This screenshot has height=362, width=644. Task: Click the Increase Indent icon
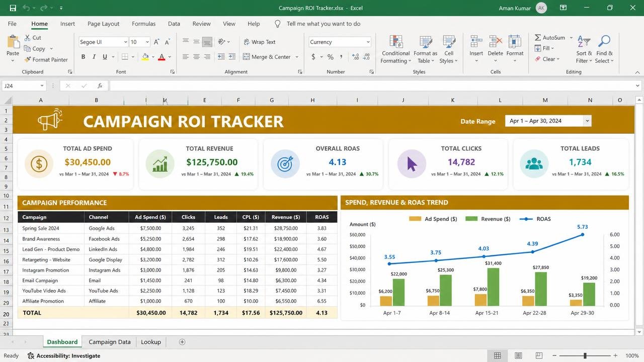tap(232, 57)
